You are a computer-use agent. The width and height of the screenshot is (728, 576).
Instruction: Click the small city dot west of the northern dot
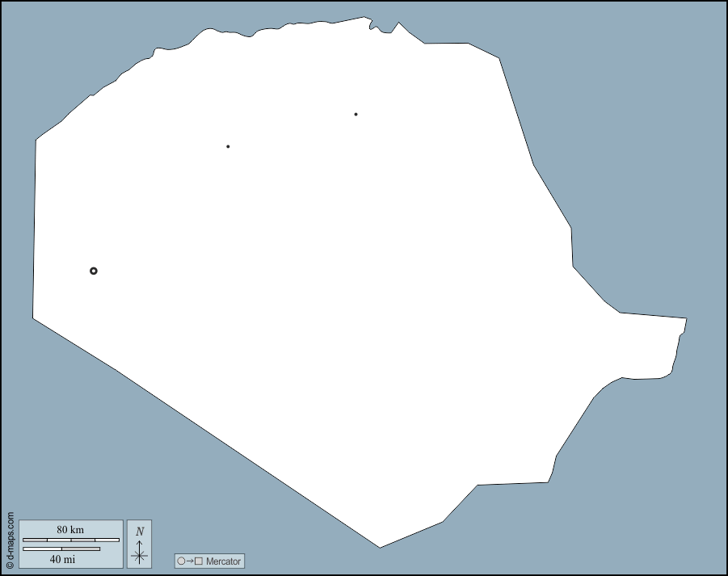click(228, 146)
